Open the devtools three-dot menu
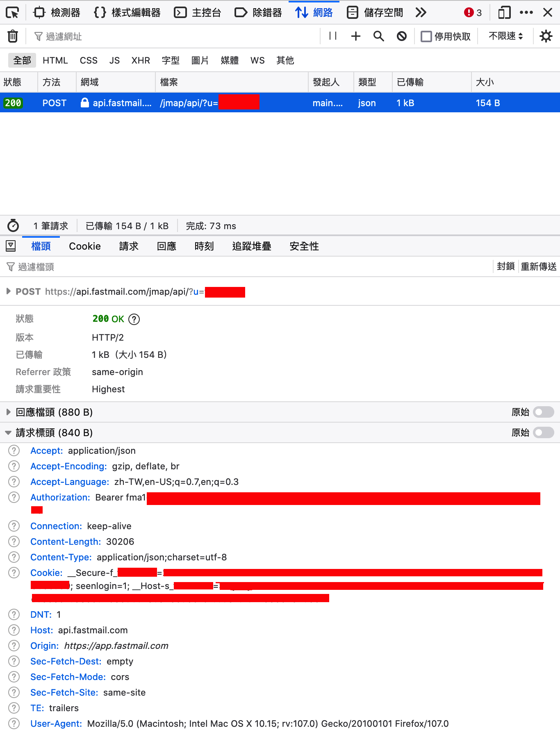 526,13
